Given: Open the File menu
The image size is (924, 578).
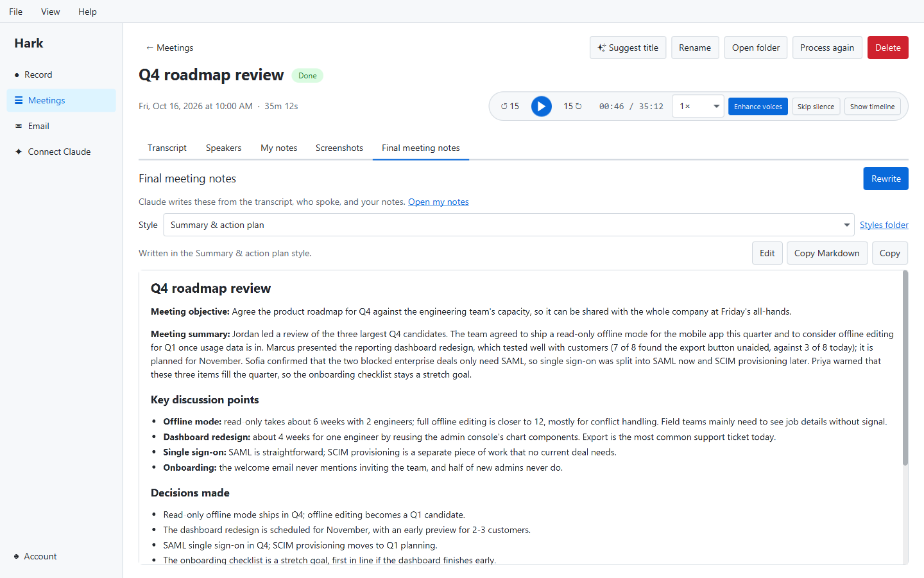Looking at the screenshot, I should point(16,12).
